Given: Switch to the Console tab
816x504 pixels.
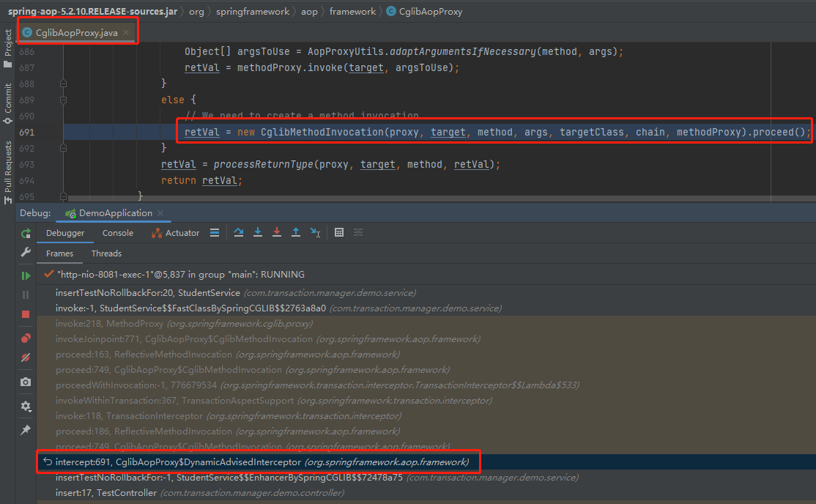Looking at the screenshot, I should [118, 233].
